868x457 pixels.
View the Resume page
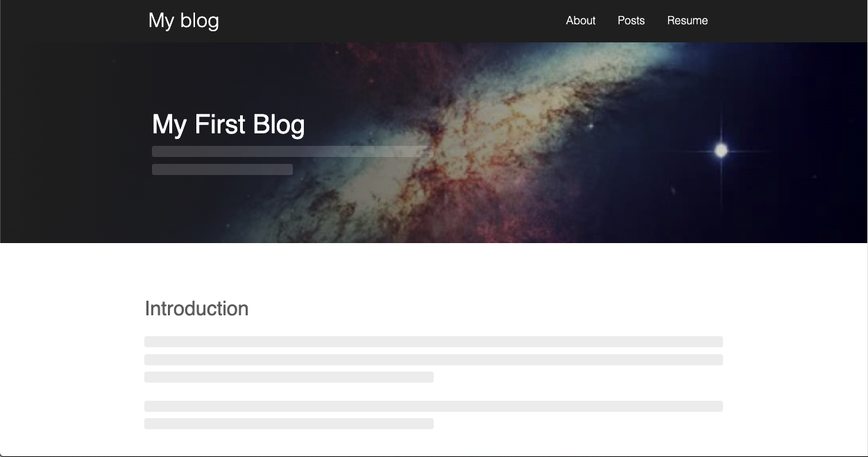pyautogui.click(x=687, y=21)
